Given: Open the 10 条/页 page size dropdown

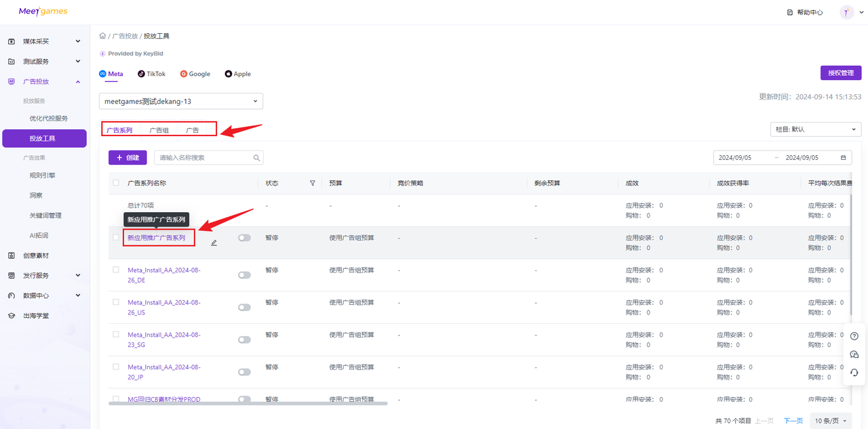Looking at the screenshot, I should click(x=831, y=421).
